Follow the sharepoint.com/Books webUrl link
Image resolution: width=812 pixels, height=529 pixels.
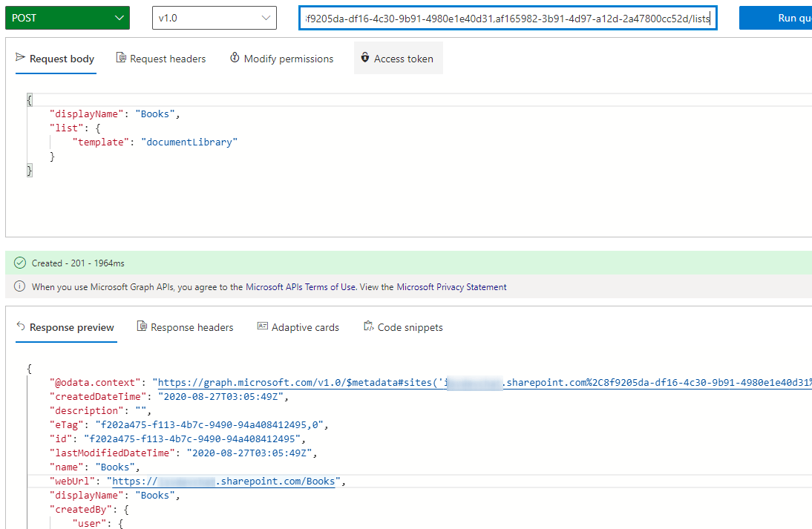pyautogui.click(x=223, y=481)
